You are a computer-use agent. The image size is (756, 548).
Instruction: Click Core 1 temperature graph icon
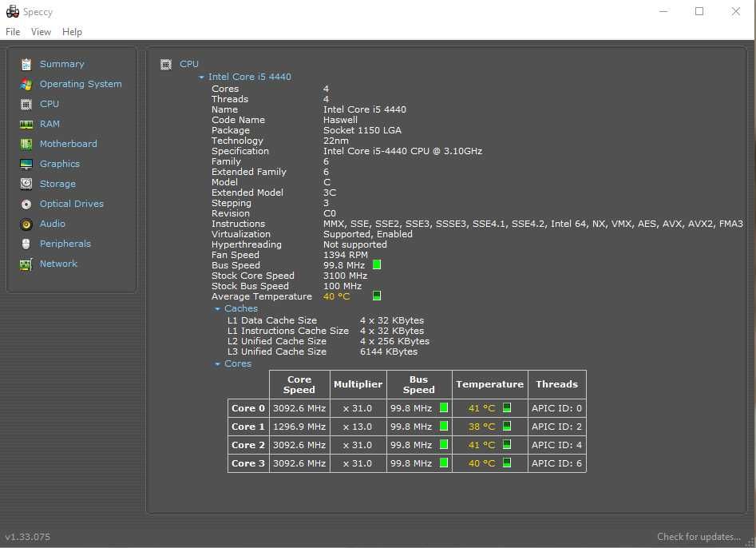pyautogui.click(x=507, y=426)
